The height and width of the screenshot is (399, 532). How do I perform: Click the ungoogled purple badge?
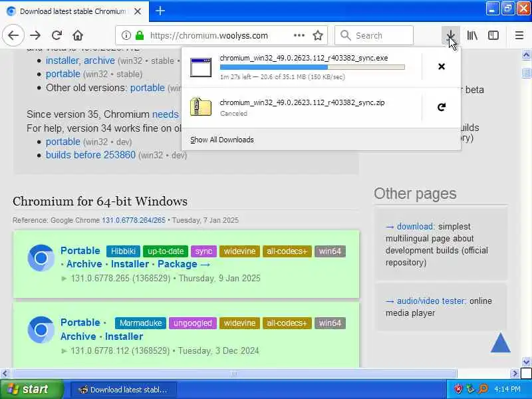pos(193,323)
